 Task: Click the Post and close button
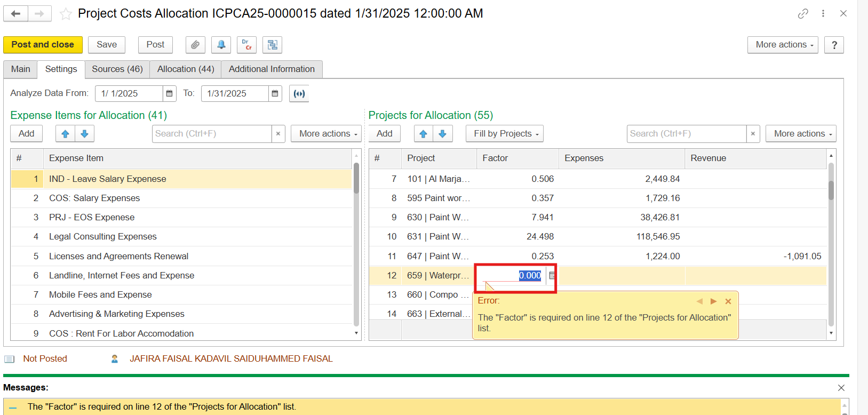click(x=43, y=45)
